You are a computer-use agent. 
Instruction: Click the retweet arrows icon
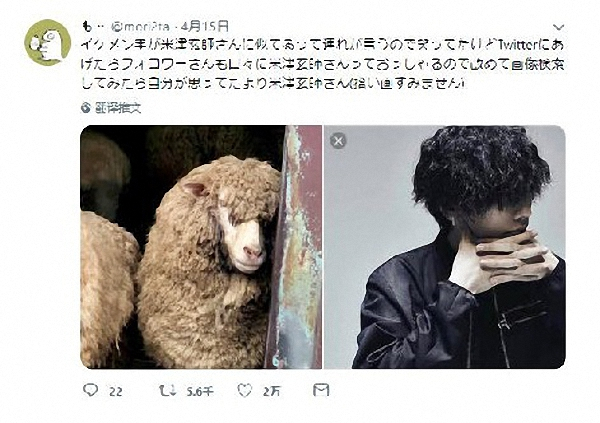tap(167, 390)
